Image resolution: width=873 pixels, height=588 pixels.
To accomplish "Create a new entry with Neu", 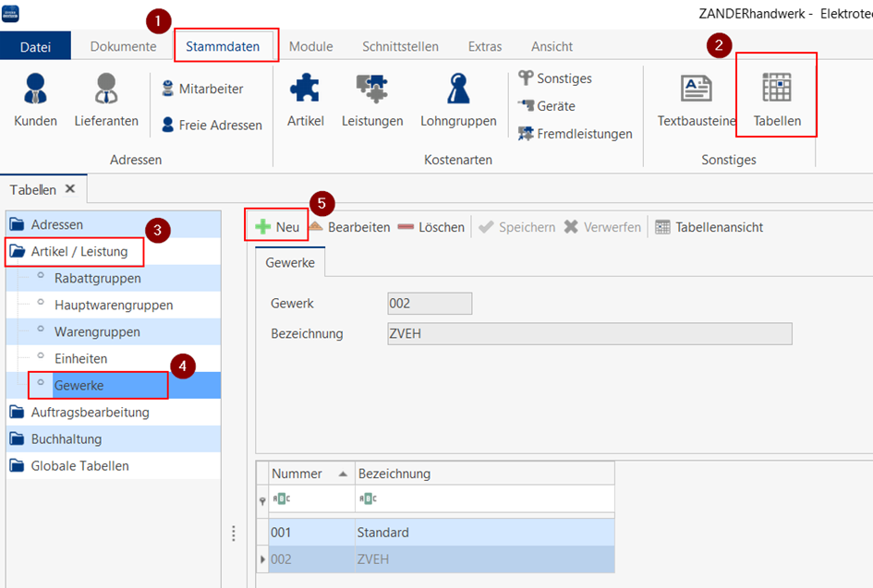I will click(277, 227).
